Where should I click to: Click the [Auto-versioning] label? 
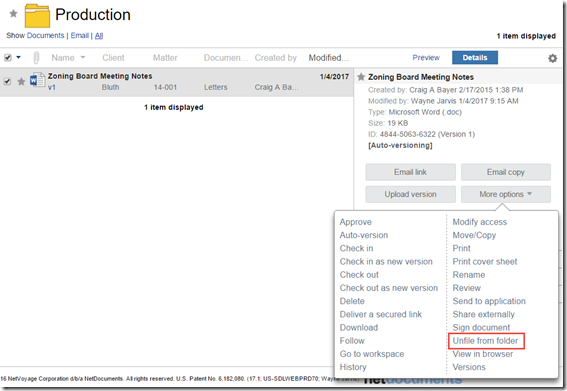tap(400, 145)
